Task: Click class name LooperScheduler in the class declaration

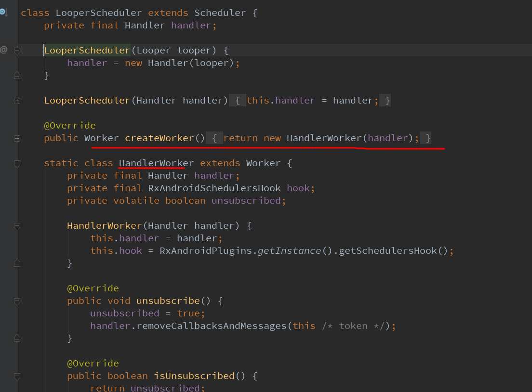Action: [98, 13]
